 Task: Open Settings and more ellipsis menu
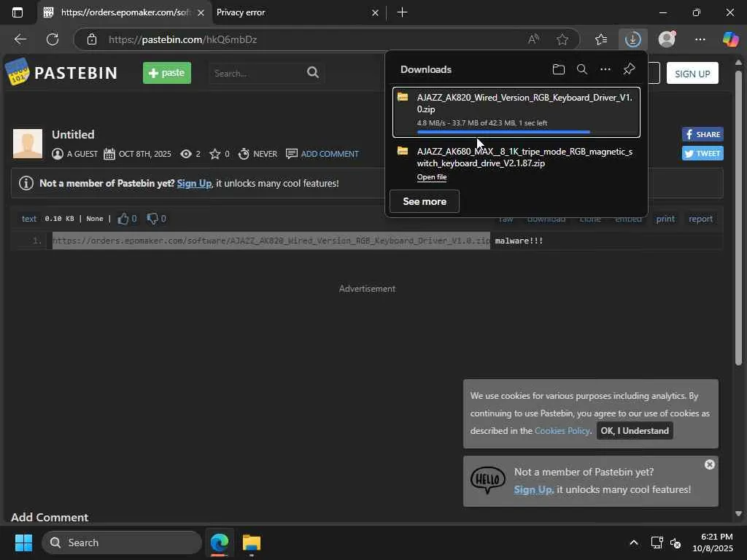700,39
